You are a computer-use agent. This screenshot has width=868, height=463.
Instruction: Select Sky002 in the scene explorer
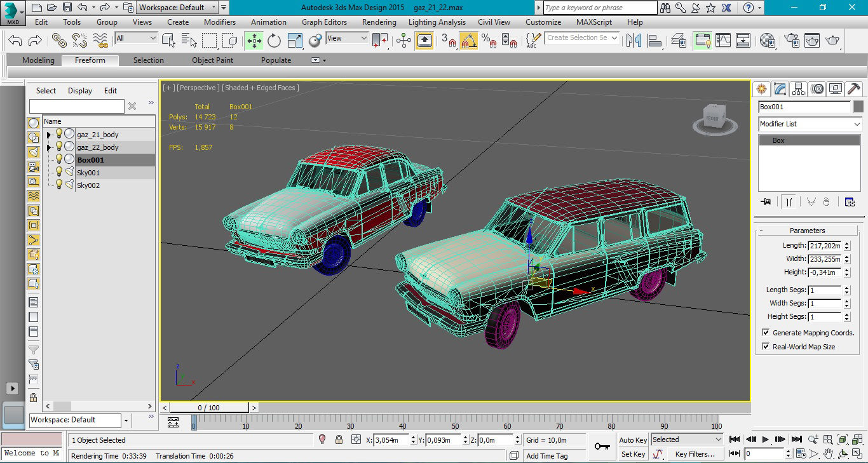click(x=88, y=185)
